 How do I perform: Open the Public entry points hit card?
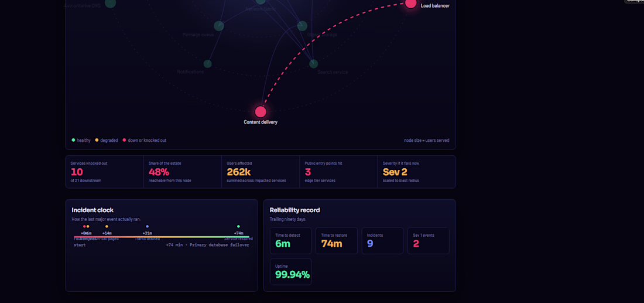pos(339,172)
